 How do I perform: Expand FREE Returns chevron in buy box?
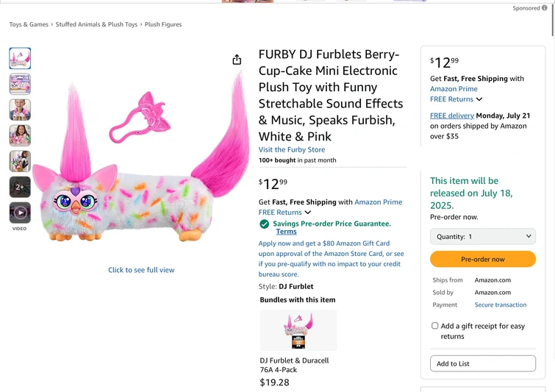point(479,99)
